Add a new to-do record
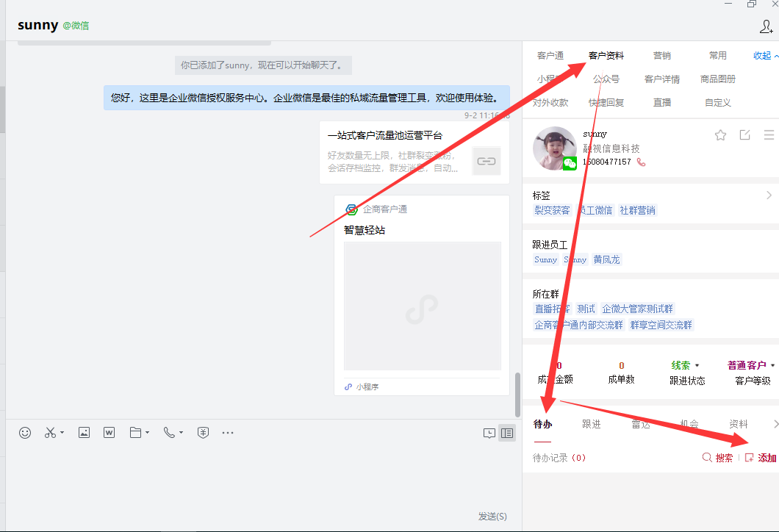Screen dimensions: 779x532 [x=761, y=458]
